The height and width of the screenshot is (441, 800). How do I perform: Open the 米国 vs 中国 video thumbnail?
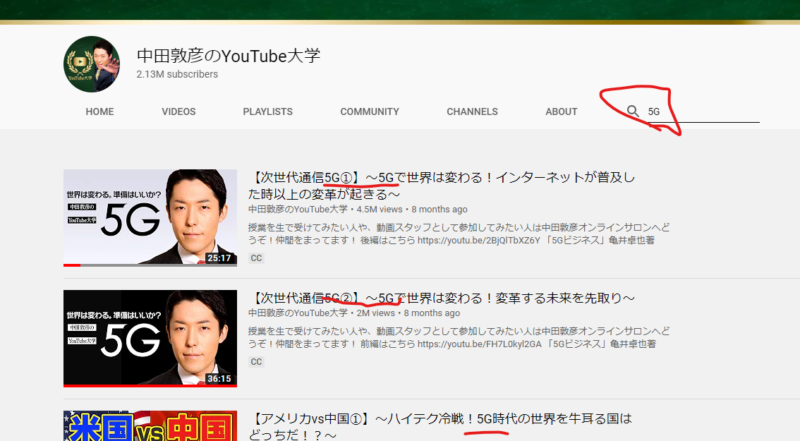150,427
